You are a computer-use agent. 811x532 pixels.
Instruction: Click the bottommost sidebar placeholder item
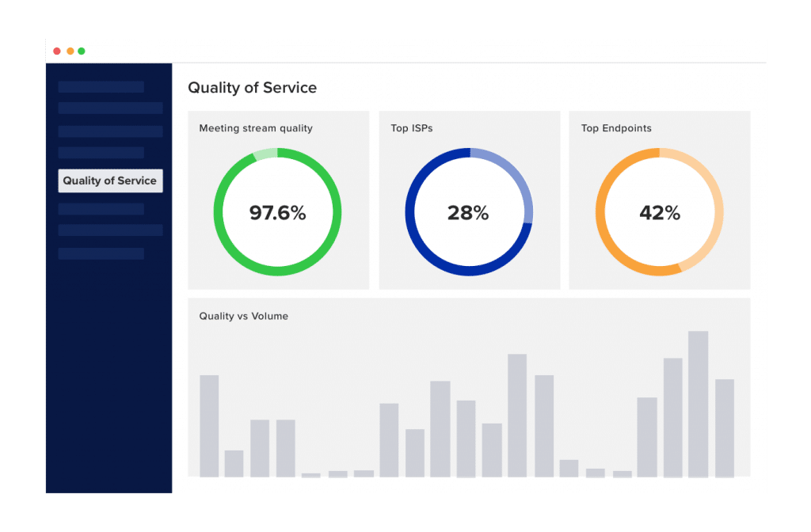[101, 254]
